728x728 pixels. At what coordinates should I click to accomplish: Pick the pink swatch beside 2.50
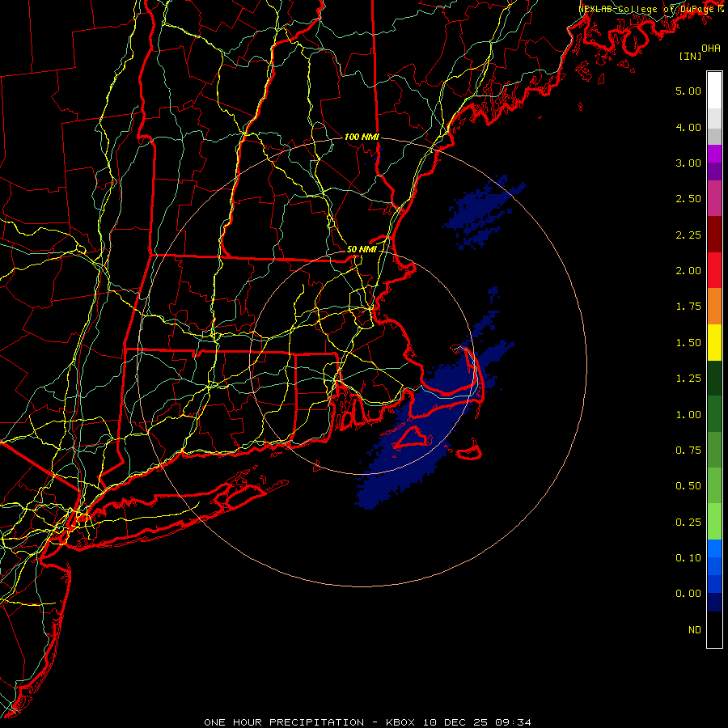point(714,199)
